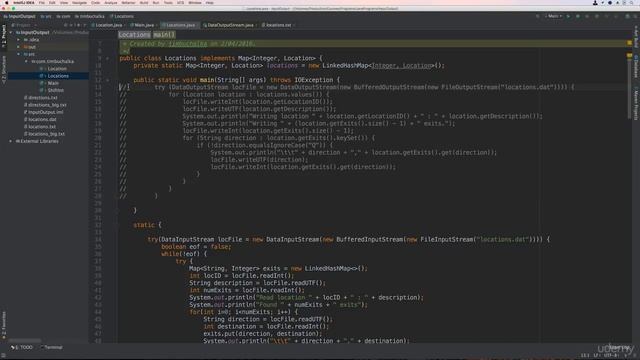Click InputOutput breadcrumb in navigation bar
Image resolution: width=640 pixels, height=360 pixels.
[x=20, y=16]
